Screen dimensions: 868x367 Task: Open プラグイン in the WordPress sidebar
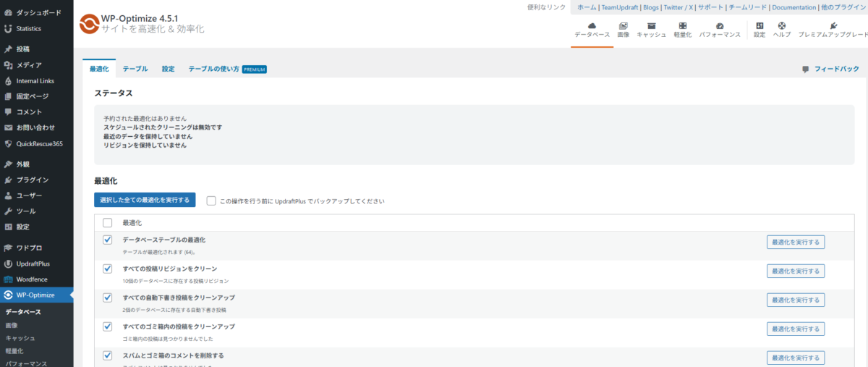coord(33,180)
